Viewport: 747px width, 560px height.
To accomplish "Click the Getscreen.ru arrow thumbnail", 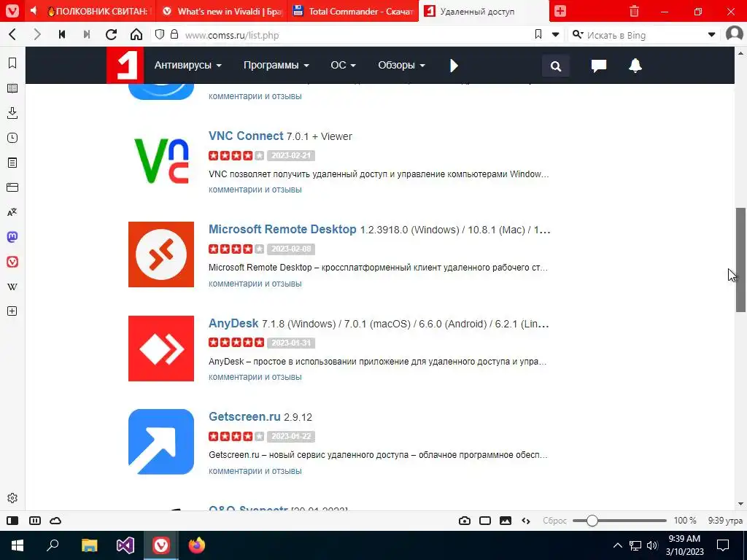I will click(161, 441).
